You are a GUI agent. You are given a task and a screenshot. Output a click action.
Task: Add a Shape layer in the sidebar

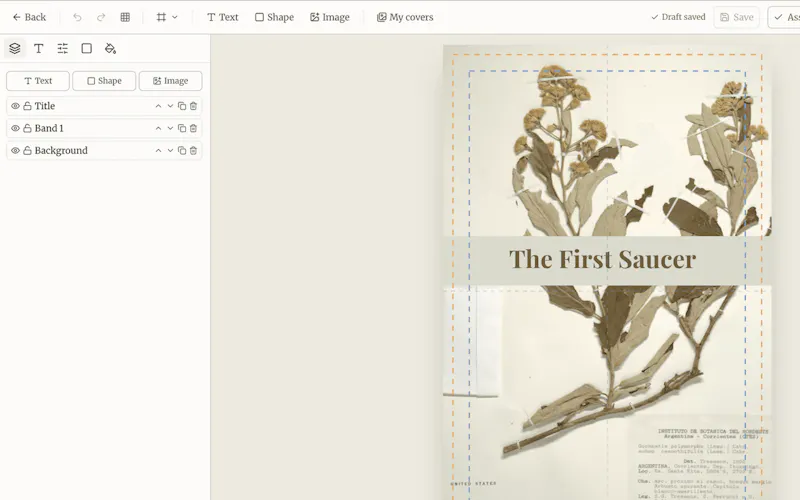tap(104, 81)
